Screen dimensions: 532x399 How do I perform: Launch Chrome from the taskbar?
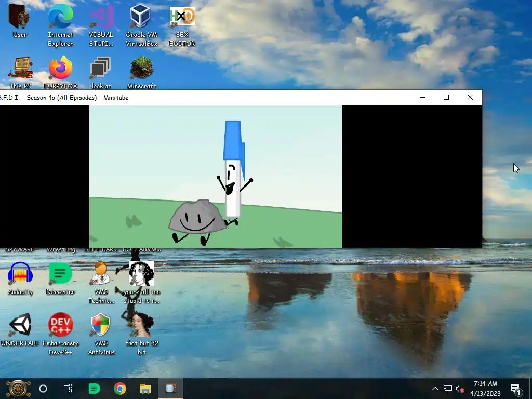[x=120, y=389]
